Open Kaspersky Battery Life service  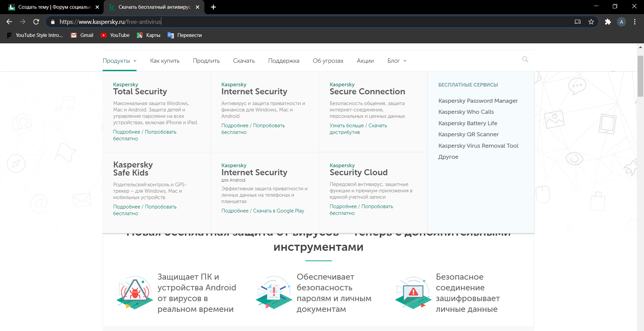point(468,123)
